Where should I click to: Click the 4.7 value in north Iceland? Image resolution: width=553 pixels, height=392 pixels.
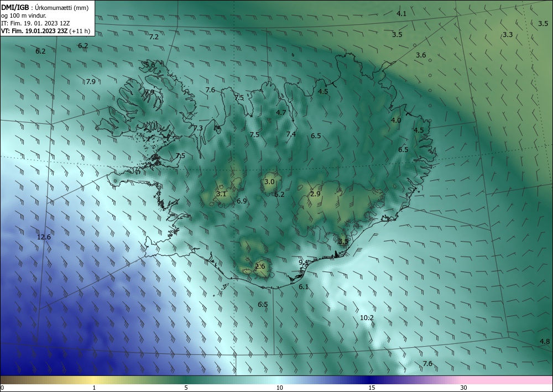tap(281, 112)
